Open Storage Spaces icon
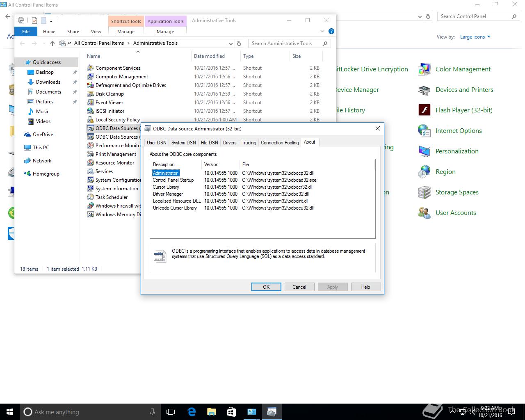Viewport: 525px width, 420px height. [424, 192]
